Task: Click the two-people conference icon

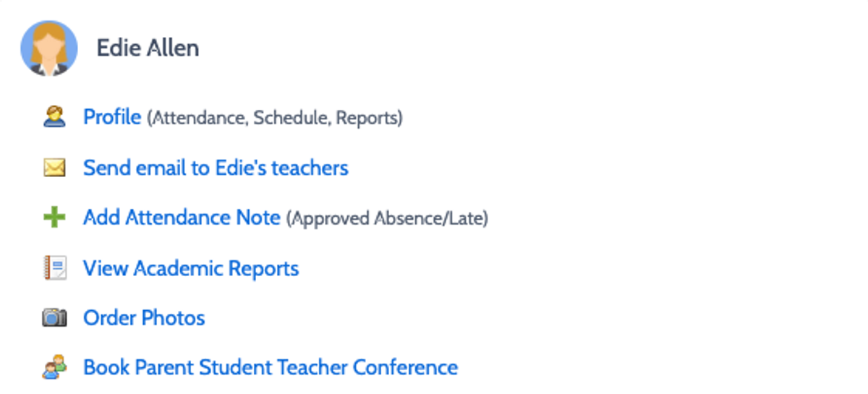Action: 54,367
